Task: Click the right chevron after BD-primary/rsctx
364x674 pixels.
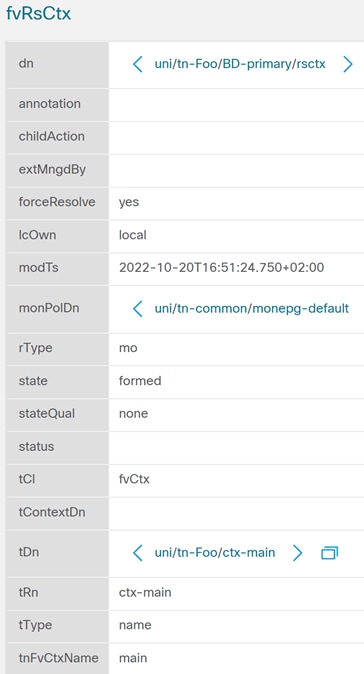Action: pyautogui.click(x=348, y=64)
